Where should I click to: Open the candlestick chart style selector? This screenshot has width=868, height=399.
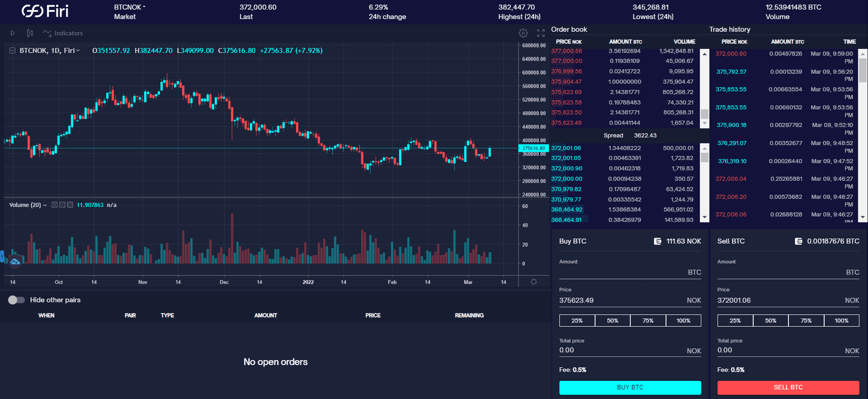coord(30,33)
